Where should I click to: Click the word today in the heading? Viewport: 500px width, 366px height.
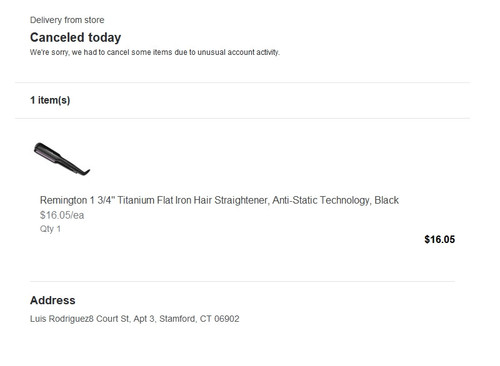coord(105,38)
